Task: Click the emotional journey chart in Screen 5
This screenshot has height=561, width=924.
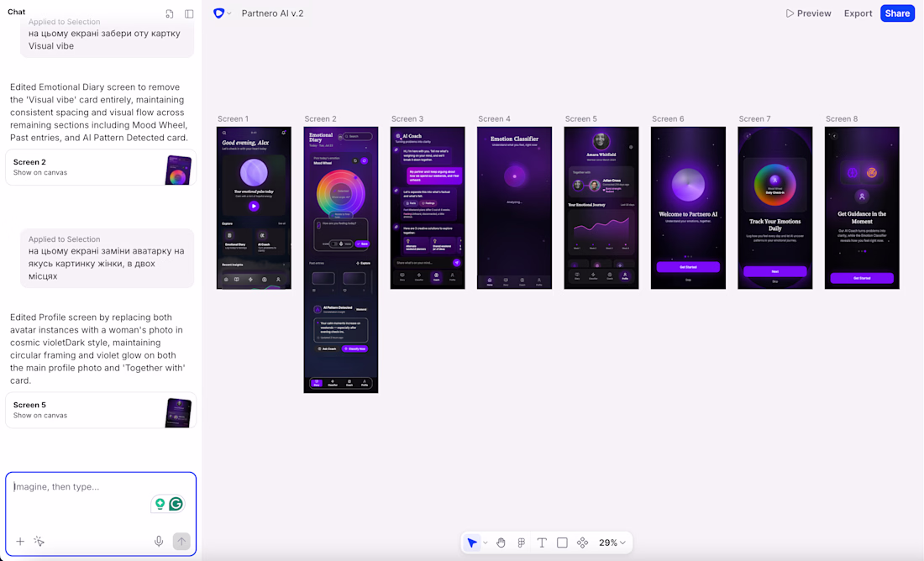Action: point(601,231)
